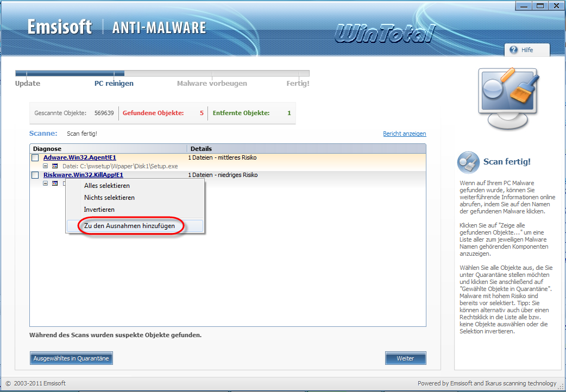This screenshot has width=566, height=392.
Task: Choose Invertieren from context menu
Action: (135, 210)
